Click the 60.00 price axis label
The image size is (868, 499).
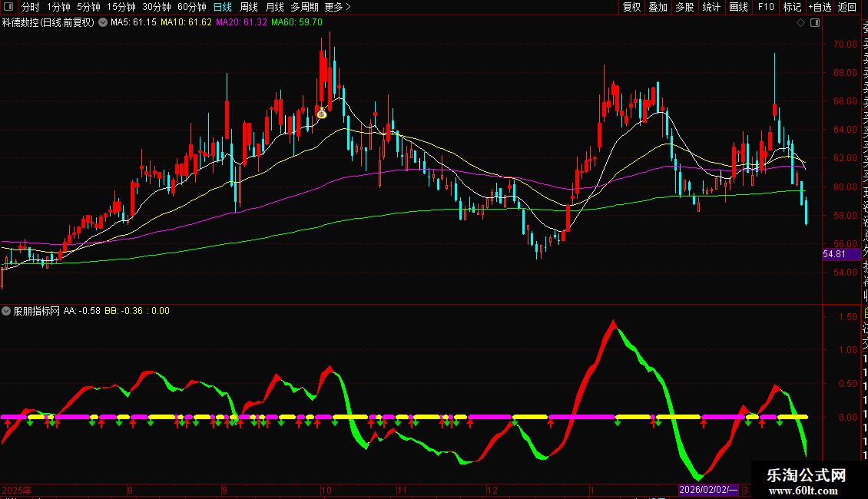pyautogui.click(x=845, y=187)
